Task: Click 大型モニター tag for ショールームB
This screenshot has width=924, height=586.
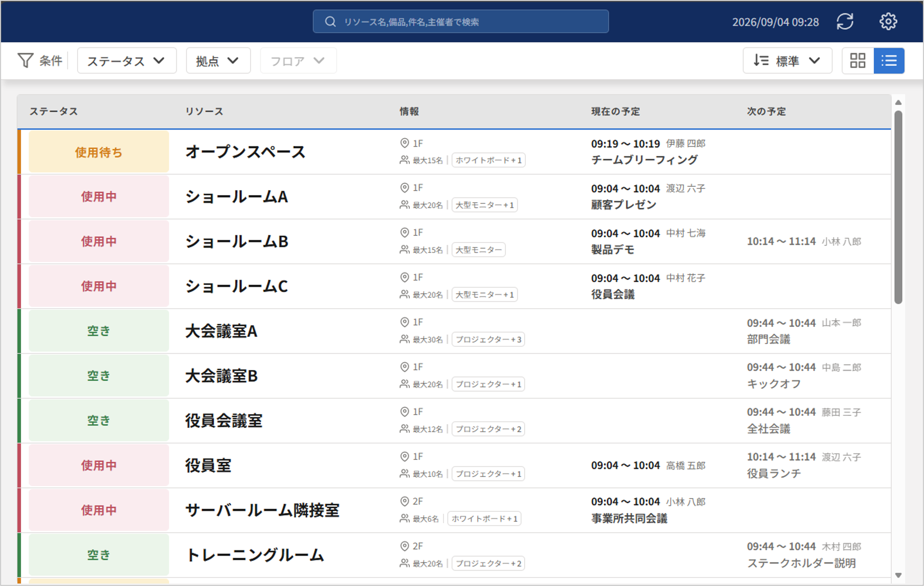Action: pos(479,250)
